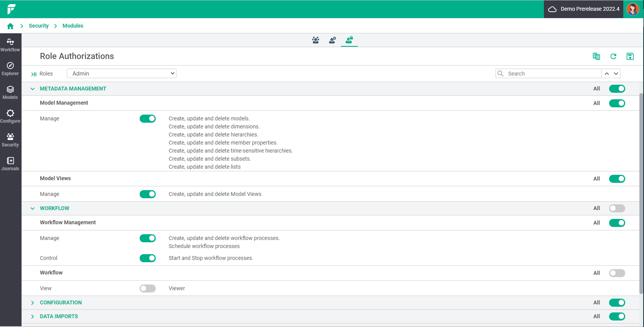Open the Explorer sidebar item

10,69
